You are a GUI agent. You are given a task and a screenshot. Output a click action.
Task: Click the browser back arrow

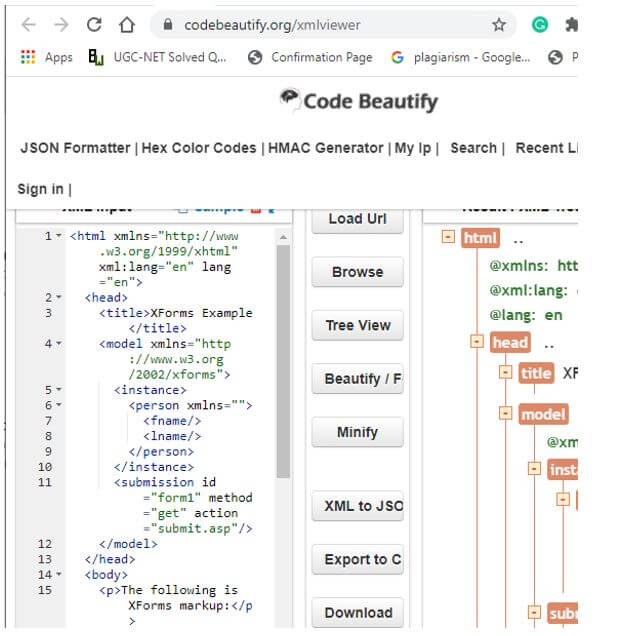pyautogui.click(x=28, y=25)
